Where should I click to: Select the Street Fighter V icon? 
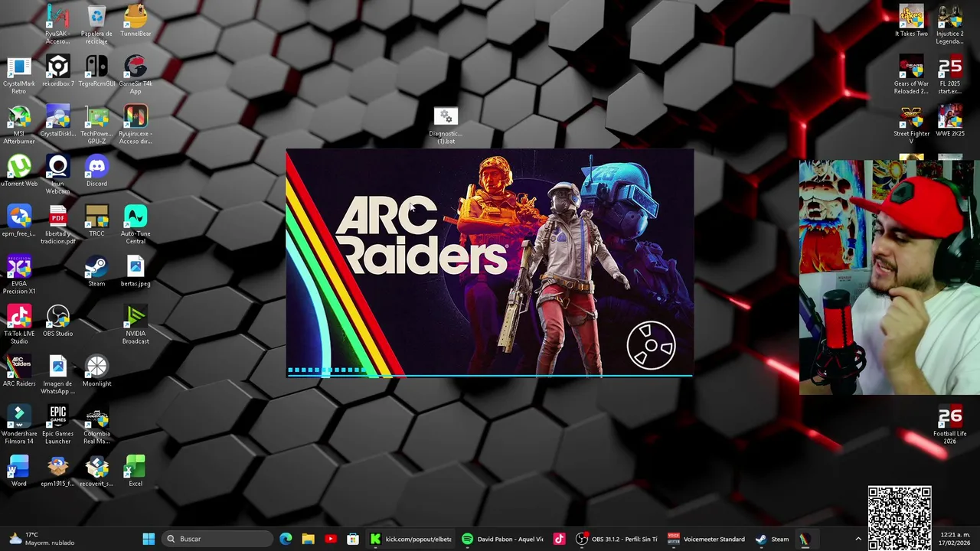[x=911, y=125]
